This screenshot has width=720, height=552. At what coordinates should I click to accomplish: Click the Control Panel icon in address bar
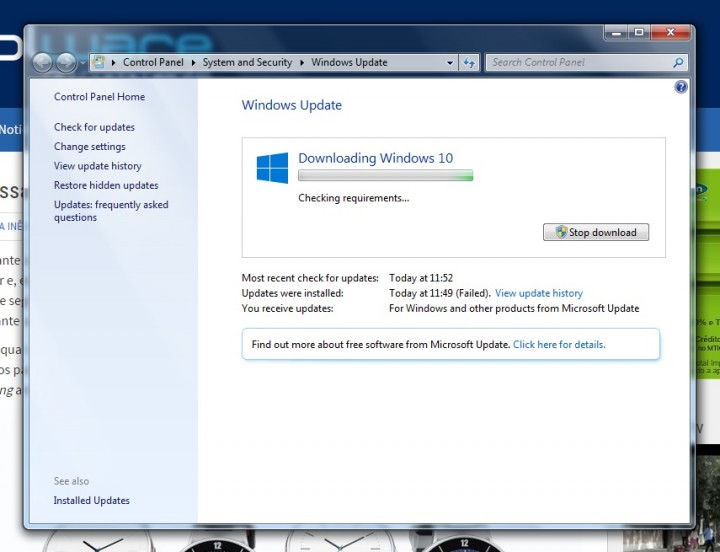click(99, 62)
